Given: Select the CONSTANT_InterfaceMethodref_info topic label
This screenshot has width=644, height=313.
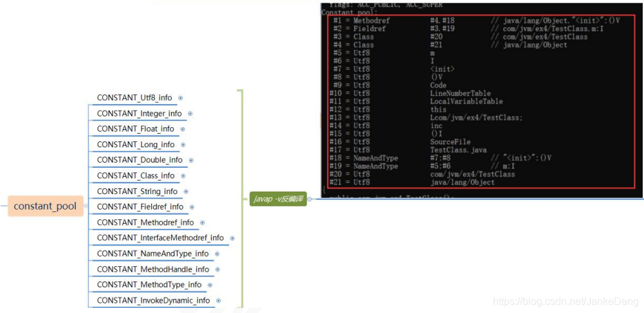Looking at the screenshot, I should tap(160, 238).
